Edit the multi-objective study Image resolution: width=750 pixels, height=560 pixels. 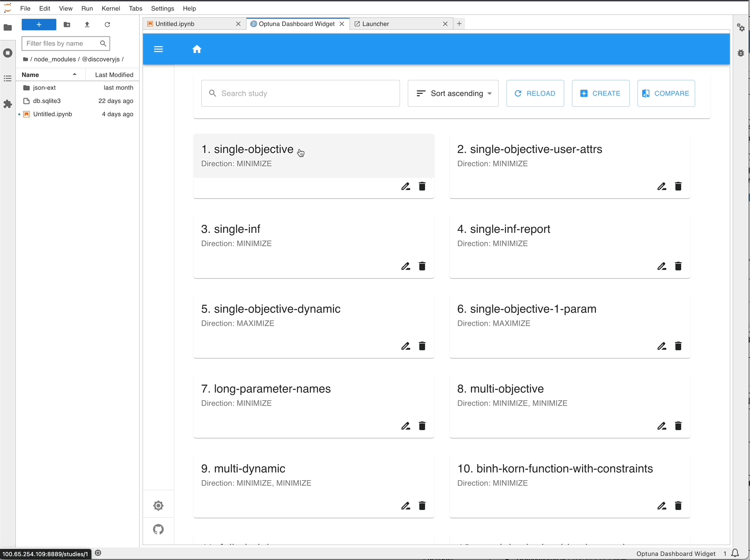pyautogui.click(x=662, y=426)
